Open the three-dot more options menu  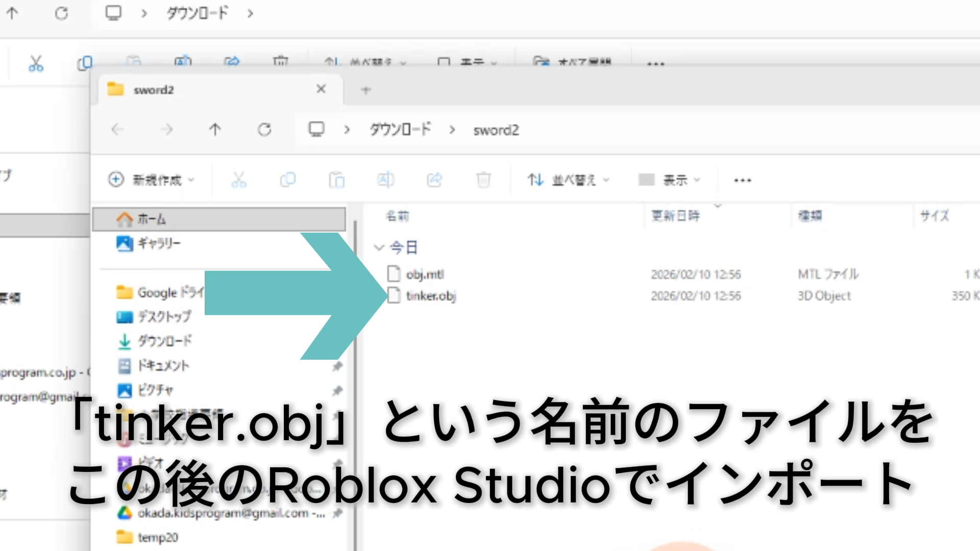742,180
